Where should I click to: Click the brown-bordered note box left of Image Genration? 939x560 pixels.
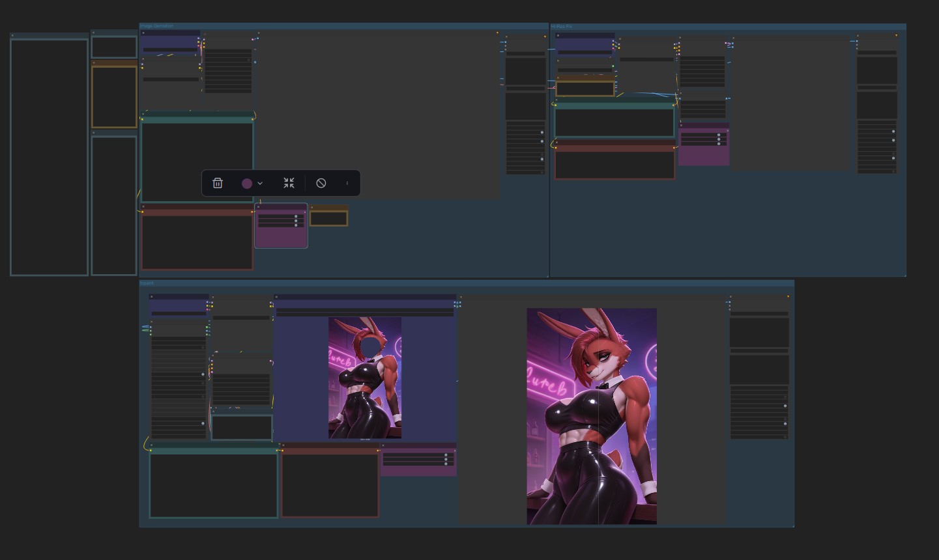(114, 96)
